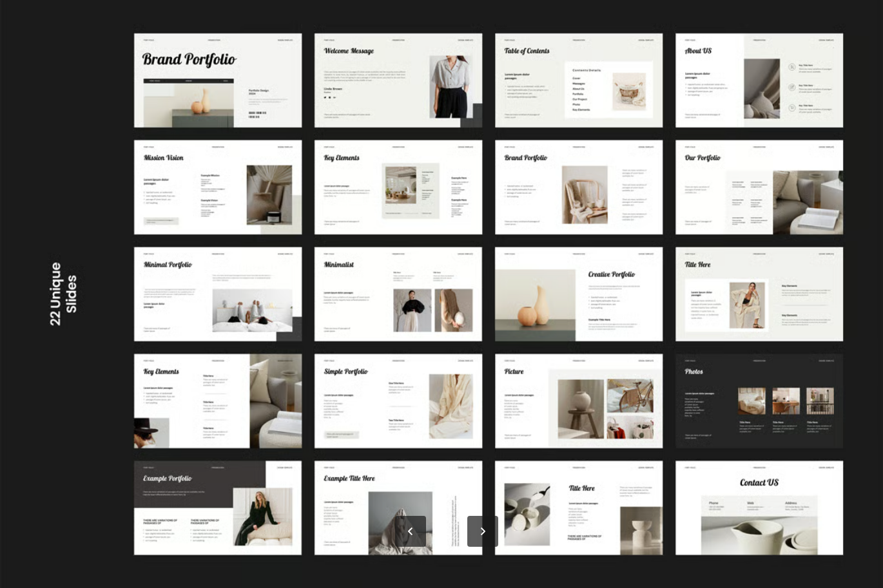Viewport: 883px width, 588px height.
Task: Select the Table of Contents slide
Action: (579, 81)
